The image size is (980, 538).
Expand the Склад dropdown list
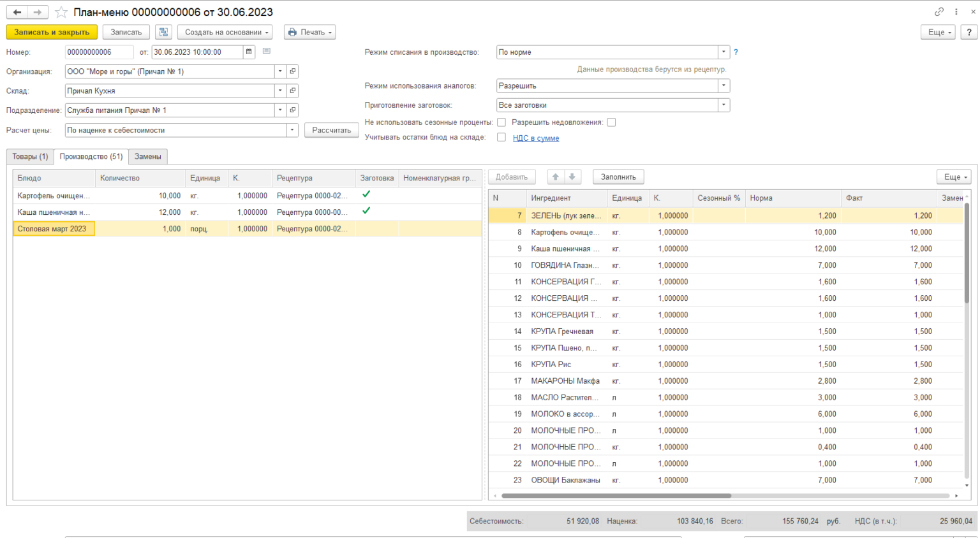click(x=280, y=91)
